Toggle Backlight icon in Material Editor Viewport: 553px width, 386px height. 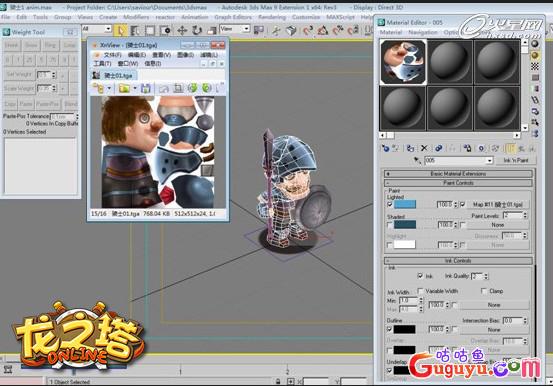[535, 55]
